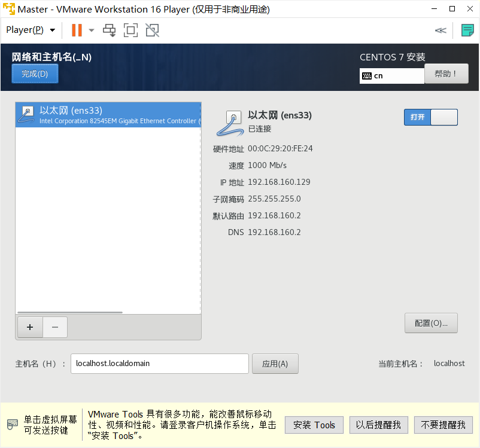Click the speed value 1000 Mb/s
Screen dimensions: 480x448
[267, 166]
